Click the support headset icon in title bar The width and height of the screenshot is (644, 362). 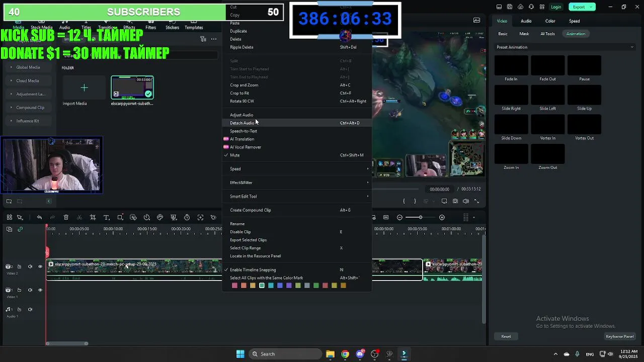531,7
